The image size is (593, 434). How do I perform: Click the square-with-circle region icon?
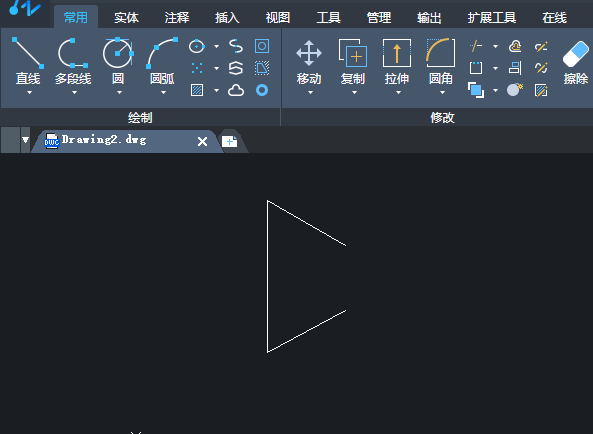tap(262, 46)
